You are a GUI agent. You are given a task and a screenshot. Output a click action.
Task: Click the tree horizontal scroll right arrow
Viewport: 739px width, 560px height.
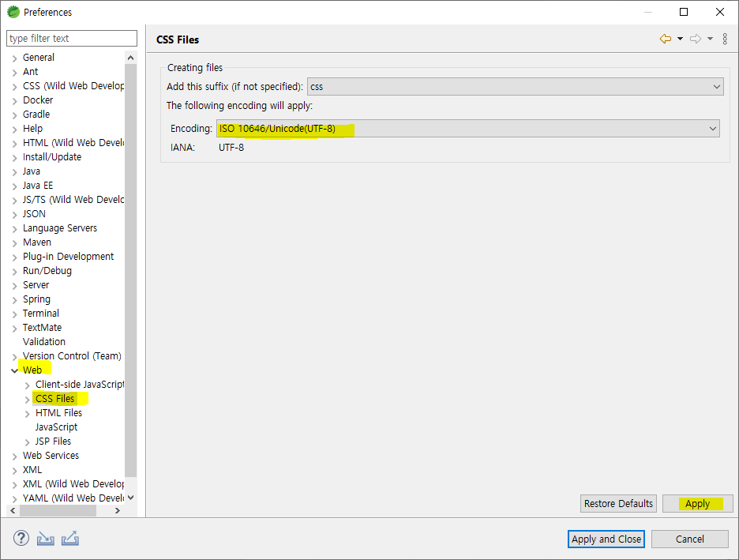pyautogui.click(x=118, y=510)
